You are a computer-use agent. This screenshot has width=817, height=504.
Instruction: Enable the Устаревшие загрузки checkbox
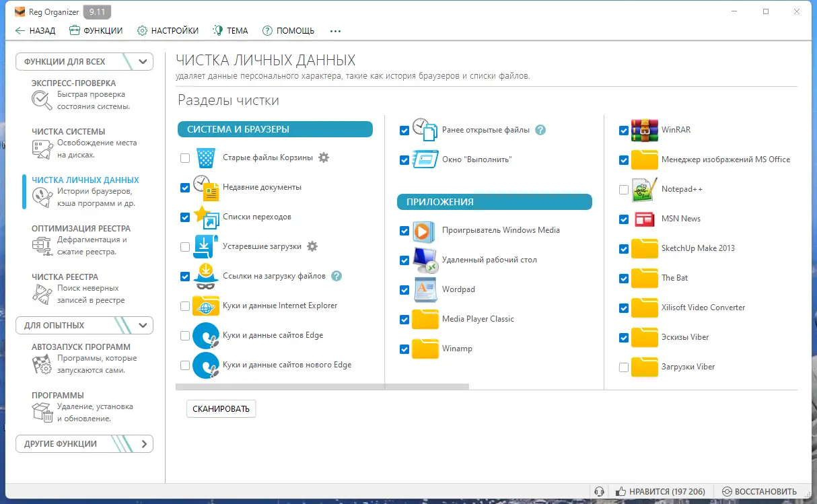point(185,247)
